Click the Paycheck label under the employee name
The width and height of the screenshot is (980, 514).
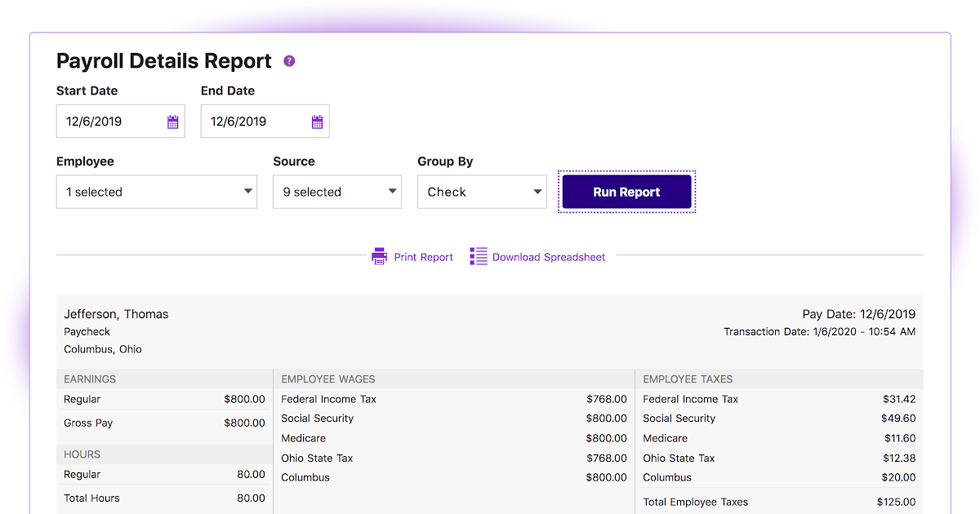(87, 332)
